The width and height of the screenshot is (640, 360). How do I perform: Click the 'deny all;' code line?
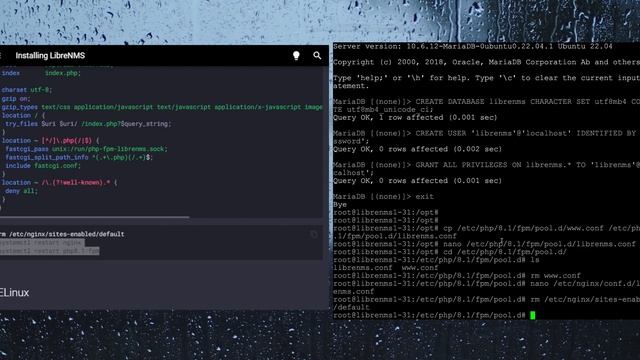[x=21, y=191]
